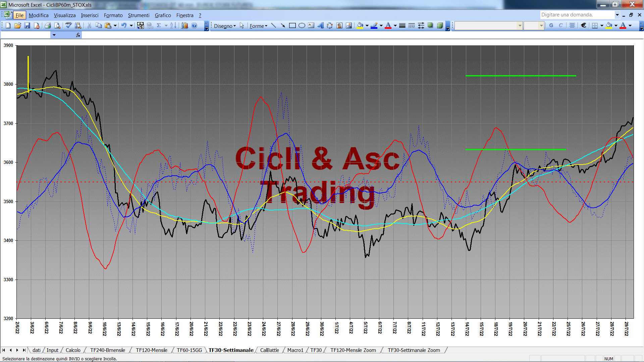The image size is (644, 362).
Task: Choose the Select Objects arrow tool
Action: (x=242, y=26)
